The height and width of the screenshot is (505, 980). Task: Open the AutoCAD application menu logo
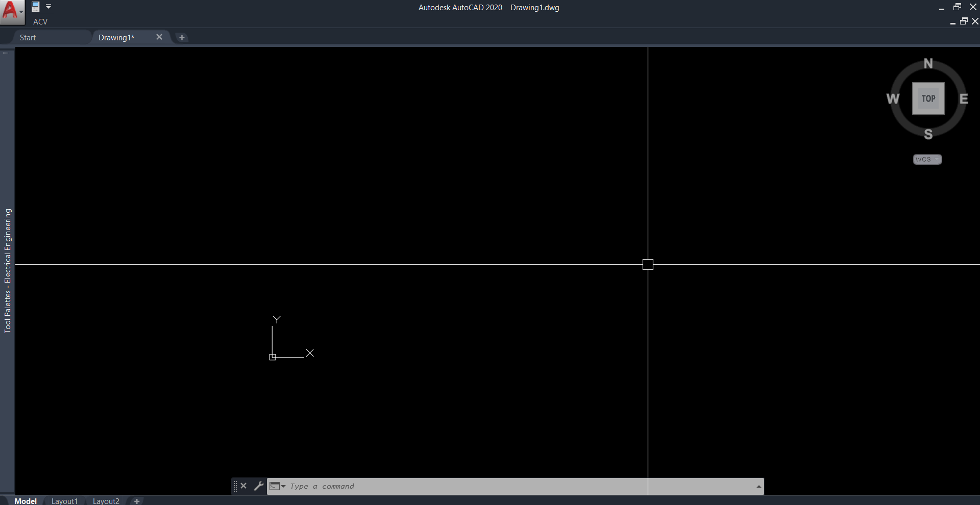(x=12, y=12)
